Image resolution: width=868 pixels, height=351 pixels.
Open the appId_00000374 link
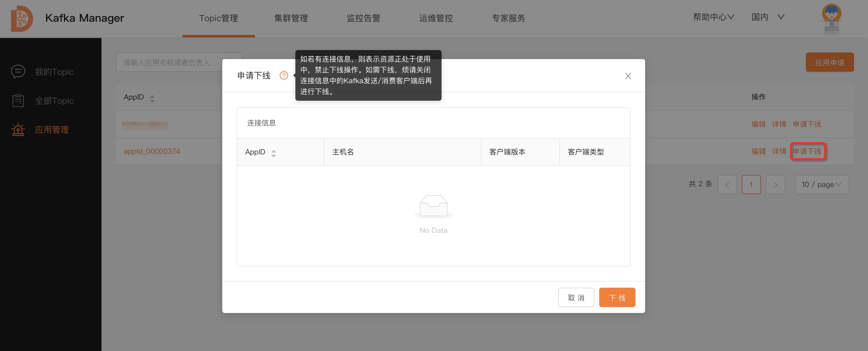(x=152, y=151)
